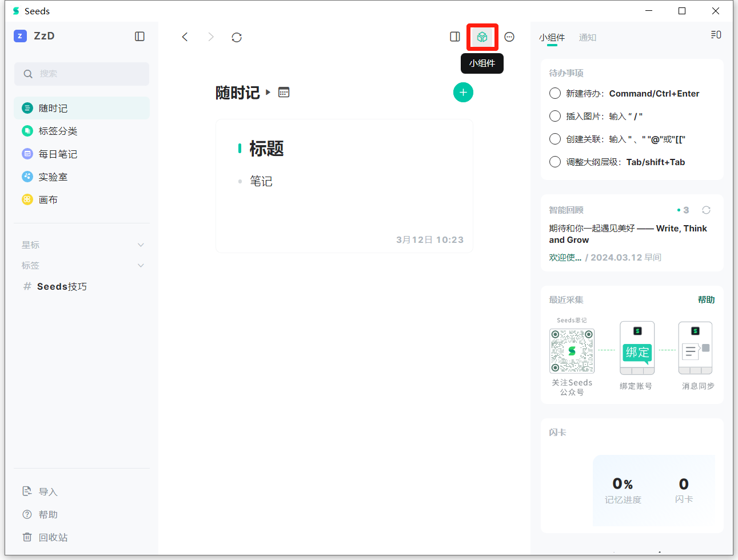This screenshot has height=560, width=738.
Task: Collapse the left sidebar panel icon
Action: click(x=139, y=37)
